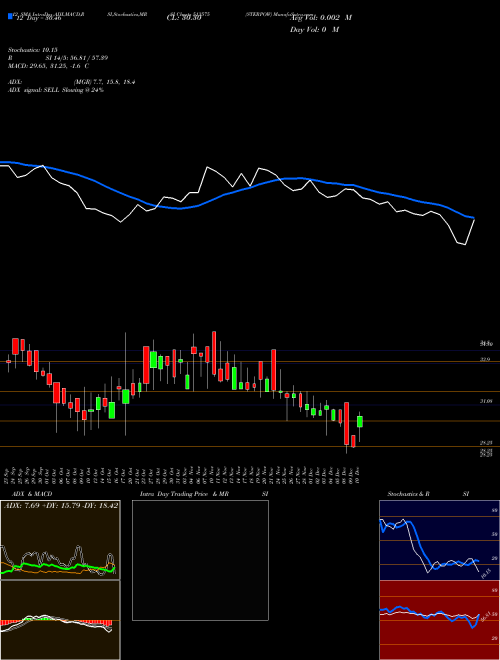Click the '32.9' price level label
The width and height of the screenshot is (500, 660).
(x=485, y=359)
